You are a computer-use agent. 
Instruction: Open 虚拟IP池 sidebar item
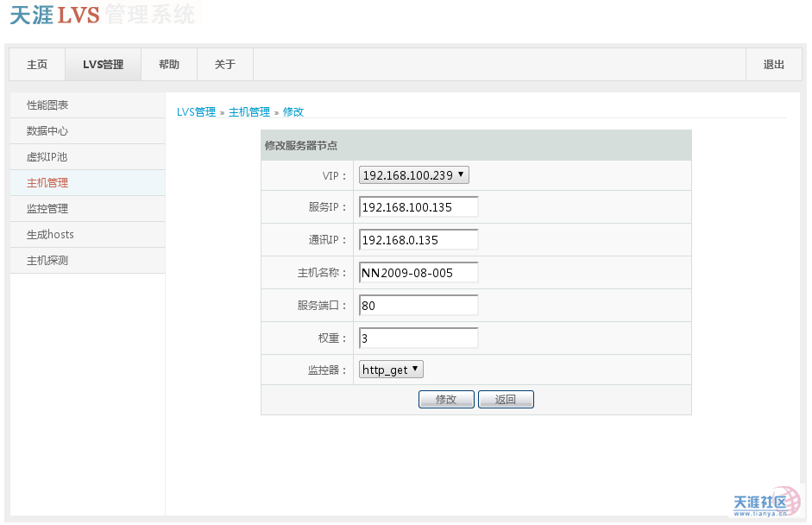point(47,157)
